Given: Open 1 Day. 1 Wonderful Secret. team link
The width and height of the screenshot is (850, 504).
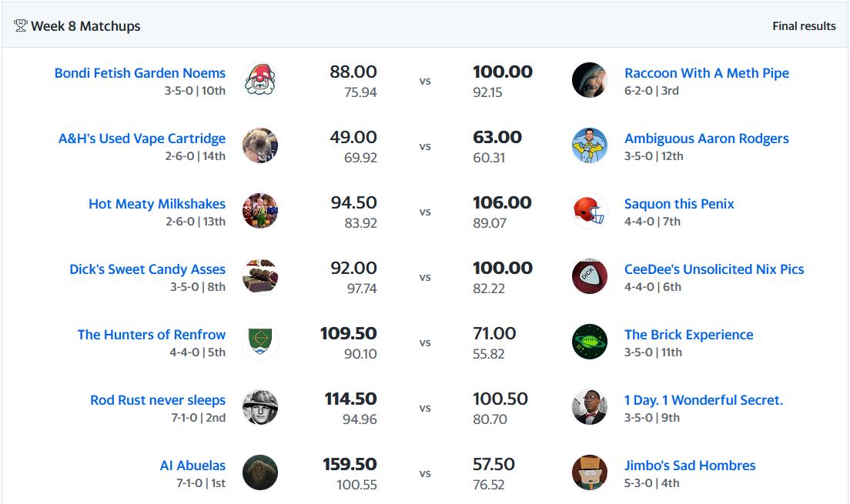Looking at the screenshot, I should click(703, 400).
